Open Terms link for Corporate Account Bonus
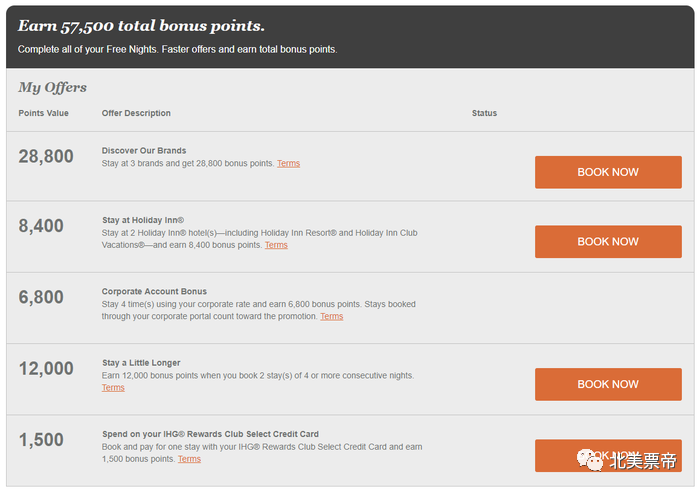Image resolution: width=700 pixels, height=492 pixels. pyautogui.click(x=332, y=316)
